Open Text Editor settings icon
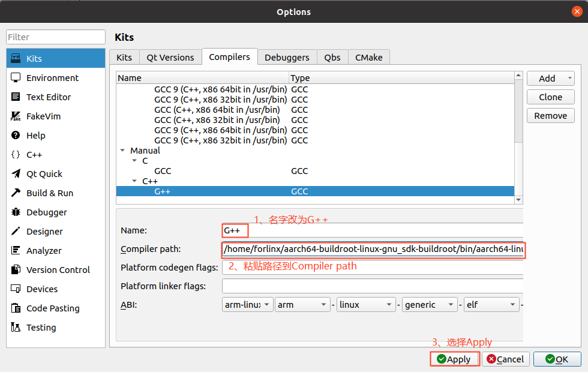This screenshot has width=588, height=372. (16, 97)
